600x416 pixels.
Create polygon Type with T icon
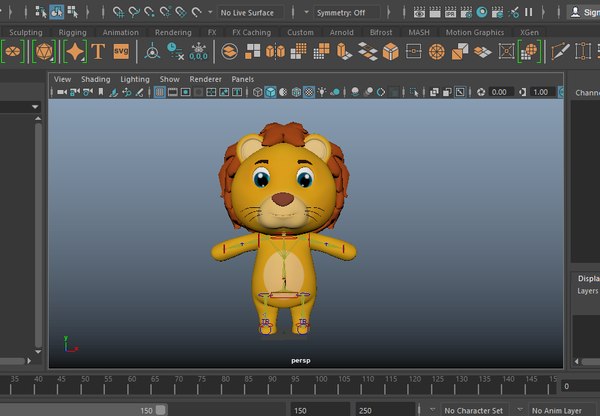pyautogui.click(x=98, y=51)
